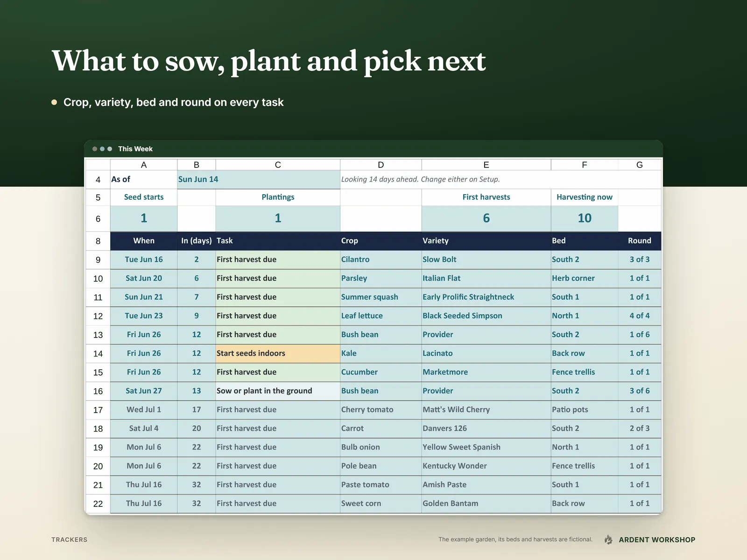Click the Ardent Workshop flame logo icon

[x=608, y=539]
